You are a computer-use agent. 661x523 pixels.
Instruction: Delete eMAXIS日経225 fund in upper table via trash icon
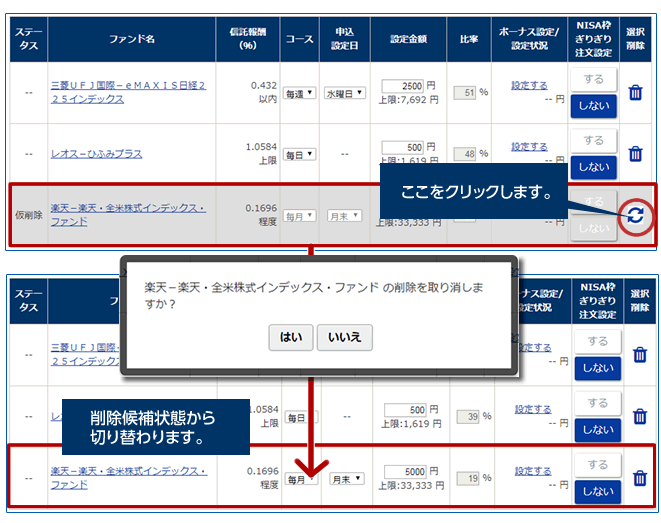tap(635, 92)
